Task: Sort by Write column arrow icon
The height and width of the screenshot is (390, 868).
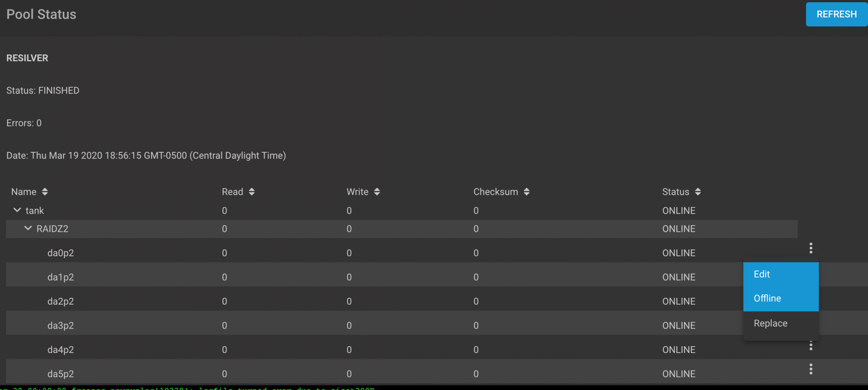Action: click(x=377, y=192)
